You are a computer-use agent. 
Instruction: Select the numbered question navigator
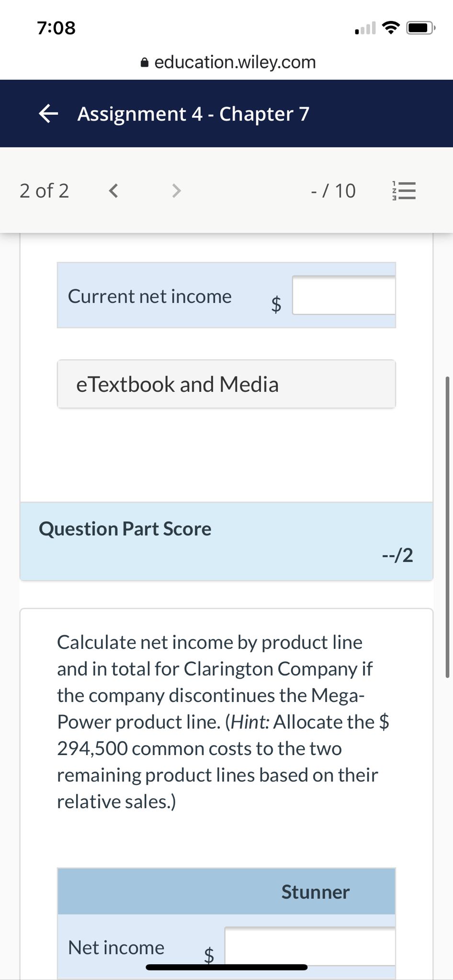click(x=404, y=191)
